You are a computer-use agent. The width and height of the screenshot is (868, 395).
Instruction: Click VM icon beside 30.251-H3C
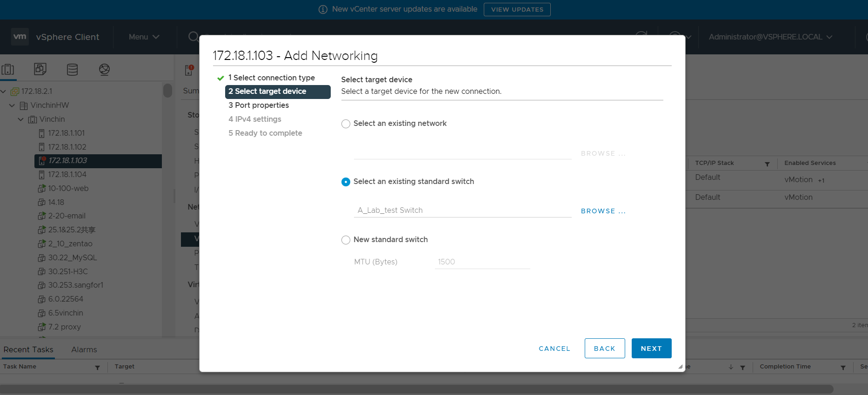pos(42,272)
